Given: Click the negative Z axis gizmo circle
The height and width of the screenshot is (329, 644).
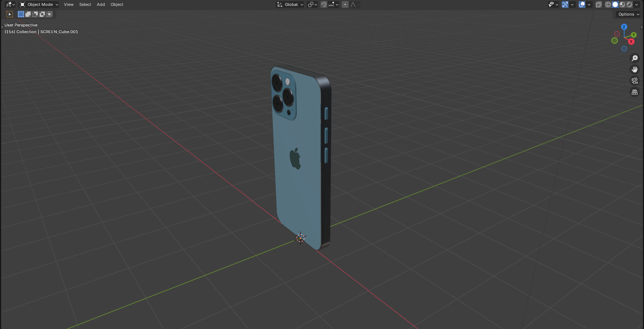Looking at the screenshot, I should tap(624, 49).
